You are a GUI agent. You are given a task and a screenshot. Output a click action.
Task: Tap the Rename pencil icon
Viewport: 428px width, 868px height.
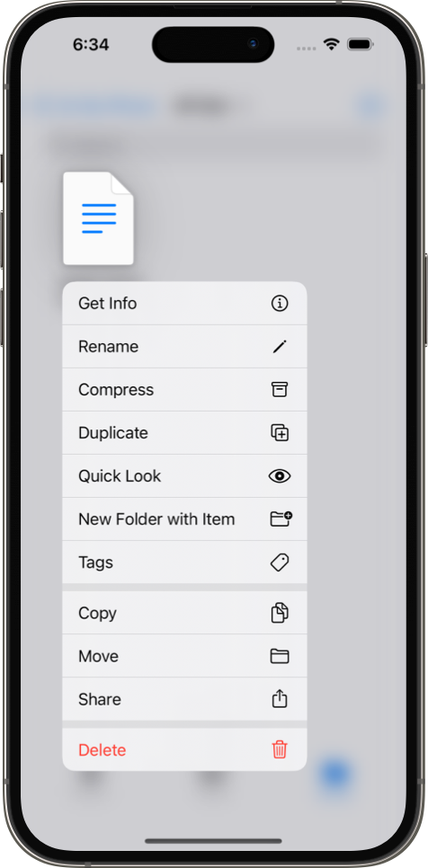(x=280, y=347)
